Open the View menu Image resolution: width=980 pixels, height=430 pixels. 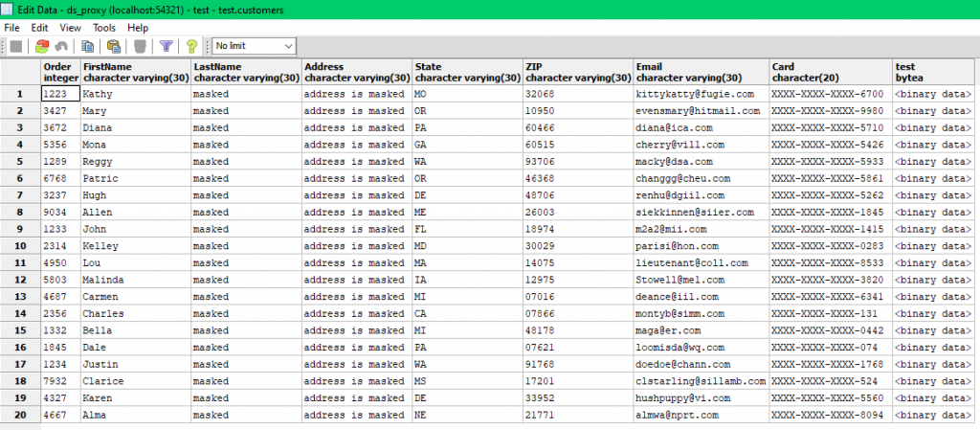click(x=70, y=28)
